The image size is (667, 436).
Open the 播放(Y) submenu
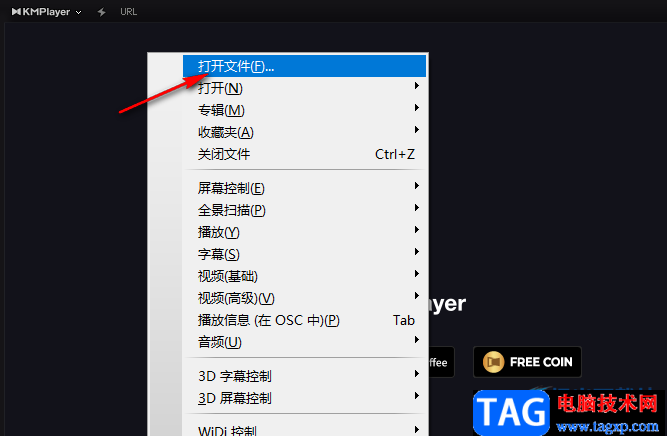(x=305, y=232)
